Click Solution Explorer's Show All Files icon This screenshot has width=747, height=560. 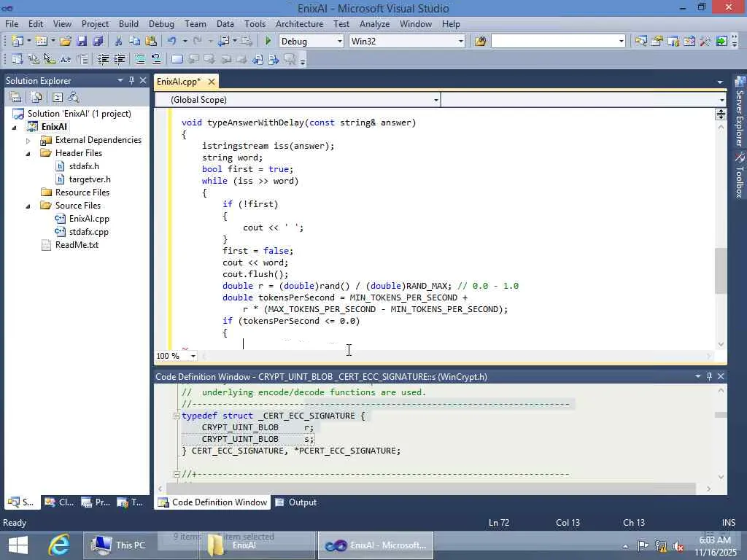36,98
